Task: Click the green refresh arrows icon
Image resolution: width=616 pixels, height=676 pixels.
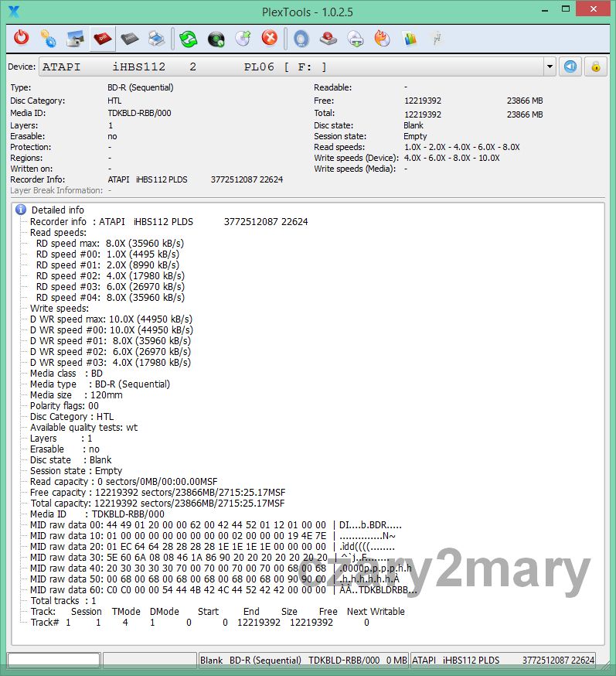Action: click(189, 39)
